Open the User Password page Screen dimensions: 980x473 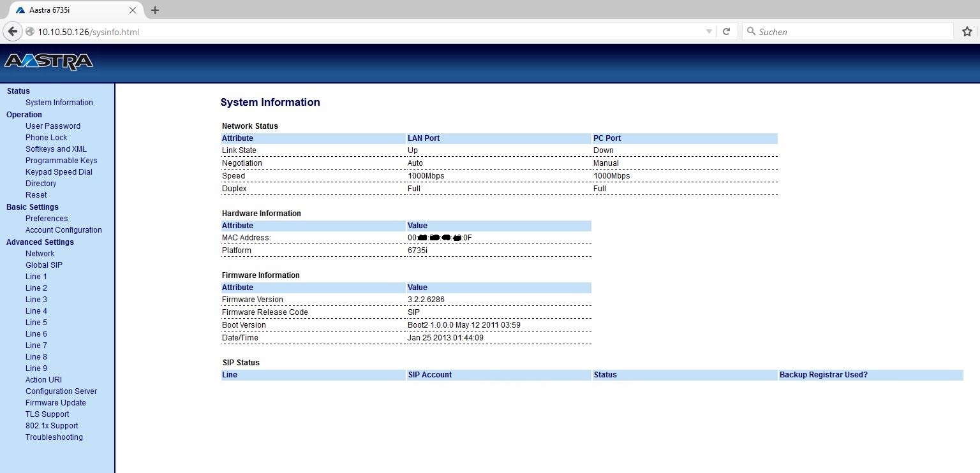pos(52,126)
